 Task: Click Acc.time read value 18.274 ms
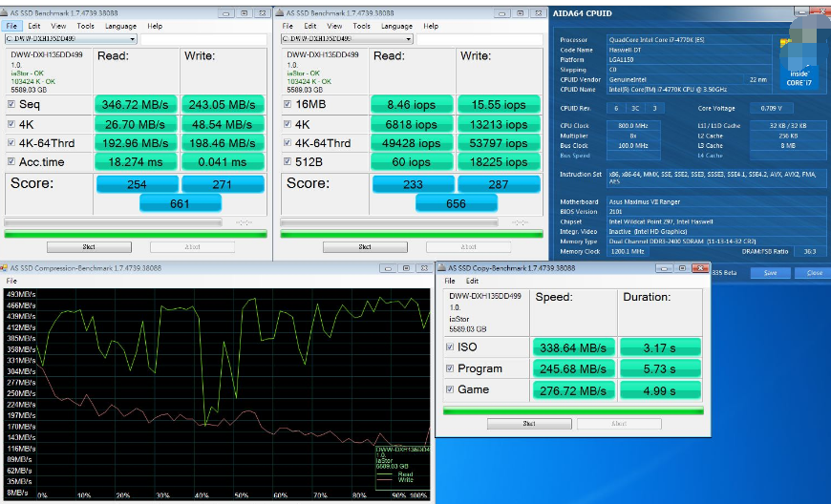coord(136,162)
